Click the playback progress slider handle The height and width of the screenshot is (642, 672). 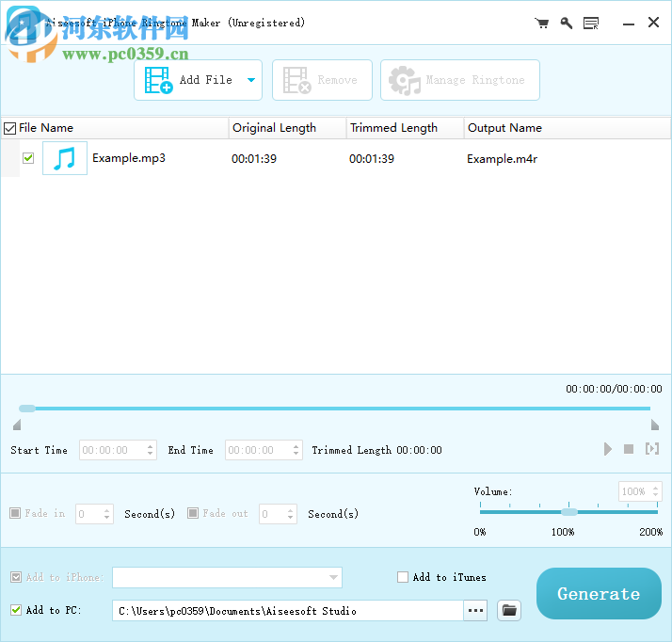(x=27, y=409)
